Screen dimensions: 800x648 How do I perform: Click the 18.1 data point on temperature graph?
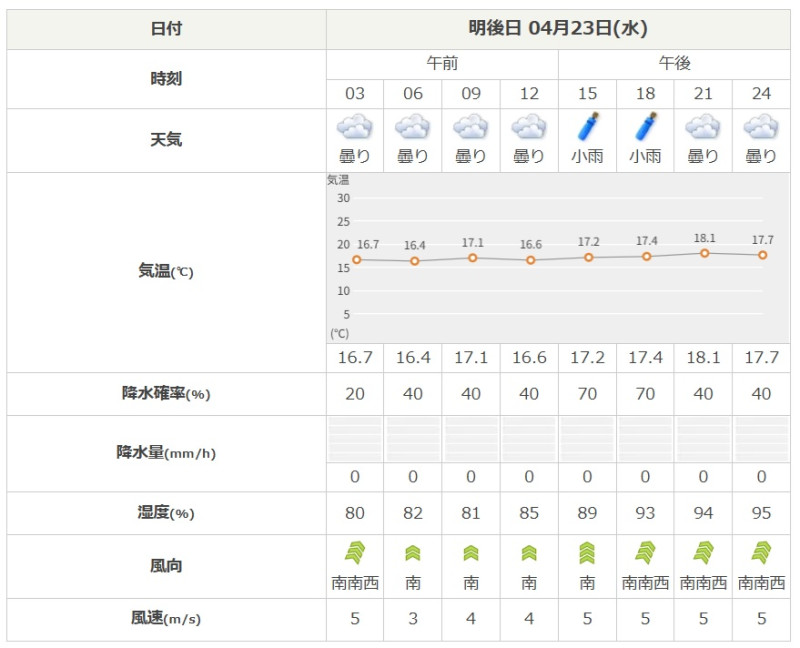(x=704, y=253)
